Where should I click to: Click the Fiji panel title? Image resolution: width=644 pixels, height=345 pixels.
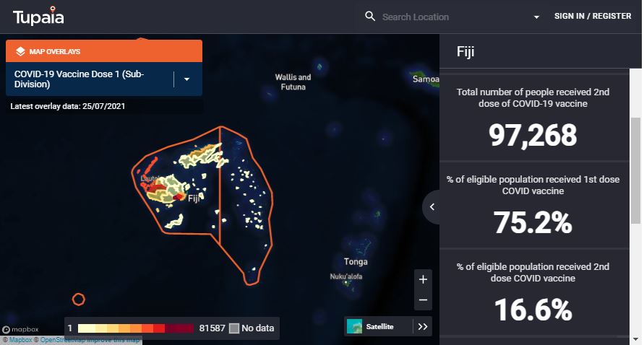(x=465, y=52)
